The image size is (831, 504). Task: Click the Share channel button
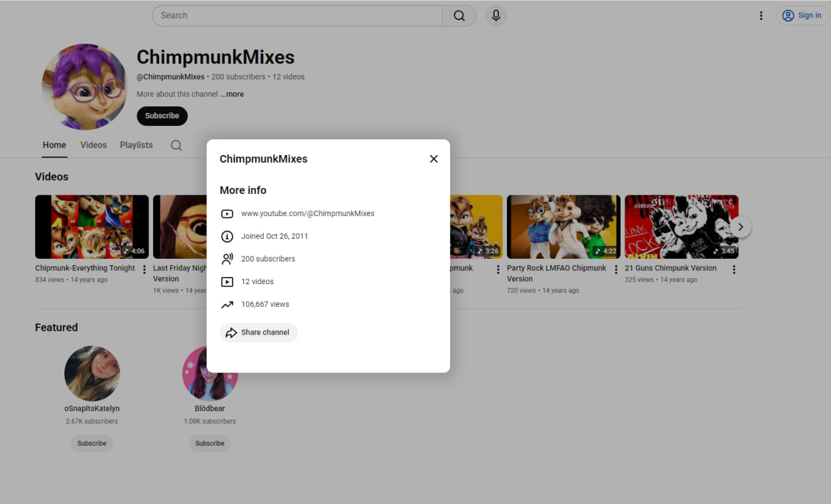click(x=258, y=333)
